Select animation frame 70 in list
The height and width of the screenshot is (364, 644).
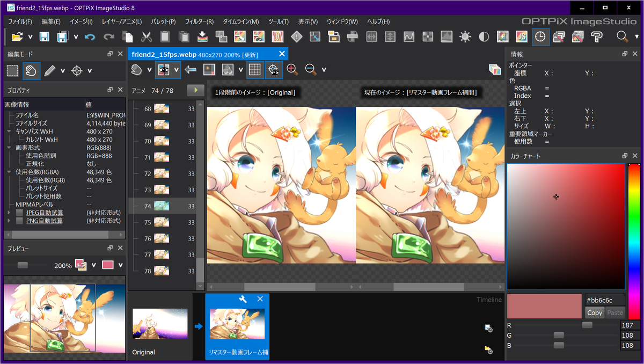pyautogui.click(x=163, y=141)
